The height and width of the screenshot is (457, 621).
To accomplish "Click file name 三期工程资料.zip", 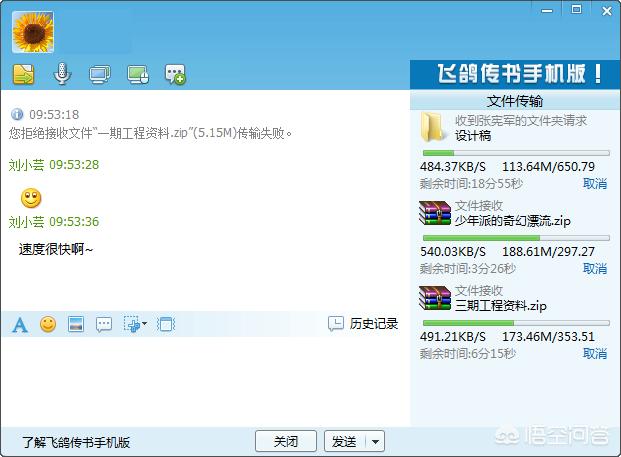I will click(501, 306).
